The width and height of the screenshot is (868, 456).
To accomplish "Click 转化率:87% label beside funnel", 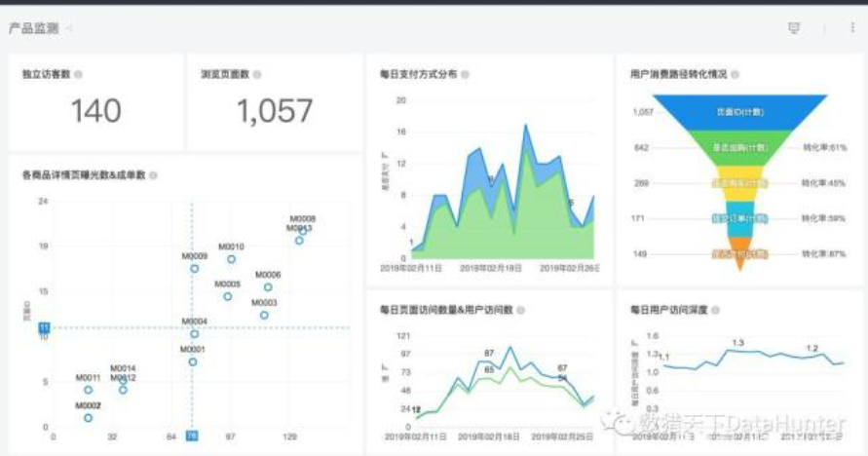I will click(824, 254).
